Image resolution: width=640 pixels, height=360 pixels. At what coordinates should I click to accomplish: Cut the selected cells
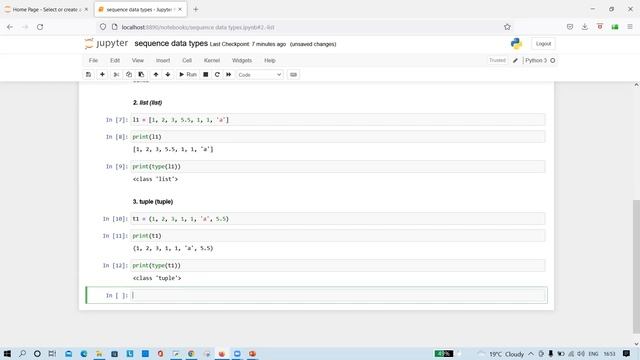coord(116,75)
